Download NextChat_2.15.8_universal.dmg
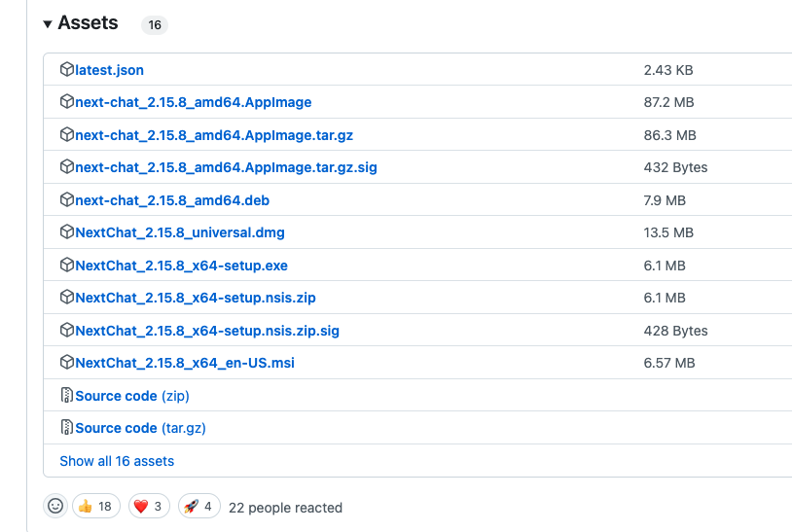 pyautogui.click(x=180, y=232)
